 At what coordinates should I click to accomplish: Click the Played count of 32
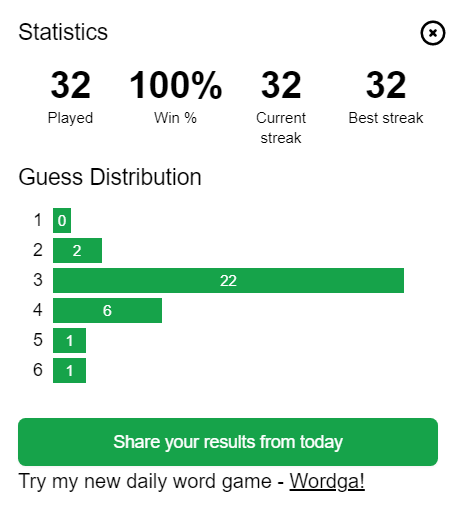(70, 85)
